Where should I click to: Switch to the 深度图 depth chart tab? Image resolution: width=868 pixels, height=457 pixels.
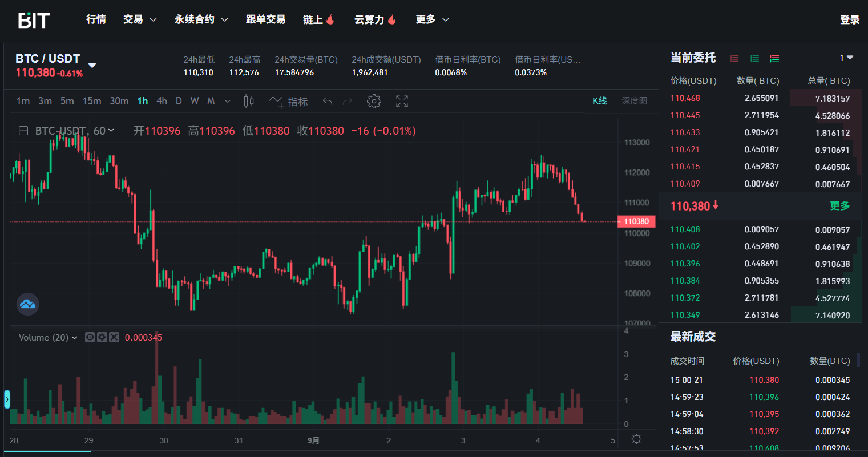[x=634, y=101]
